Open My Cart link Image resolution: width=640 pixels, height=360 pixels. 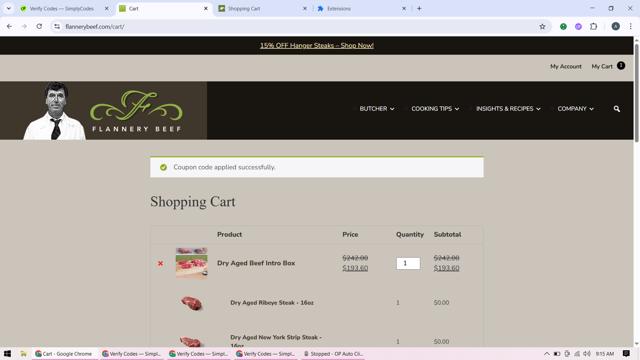(602, 66)
